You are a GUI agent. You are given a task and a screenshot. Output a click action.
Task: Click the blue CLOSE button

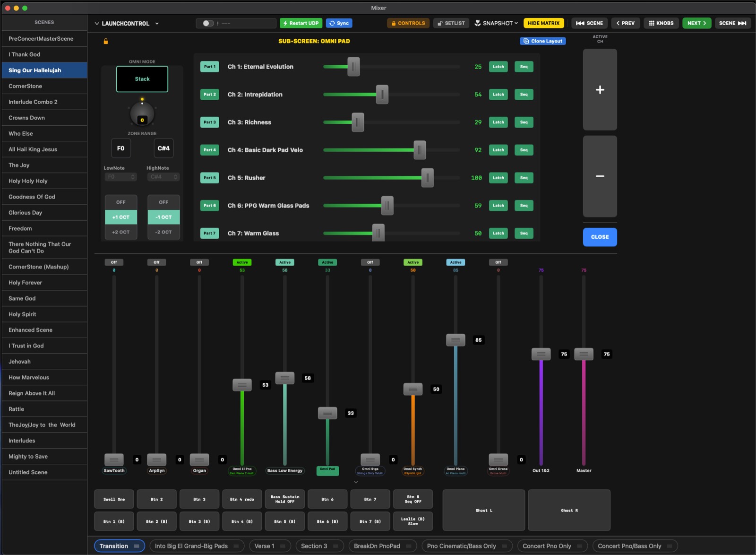(x=600, y=237)
